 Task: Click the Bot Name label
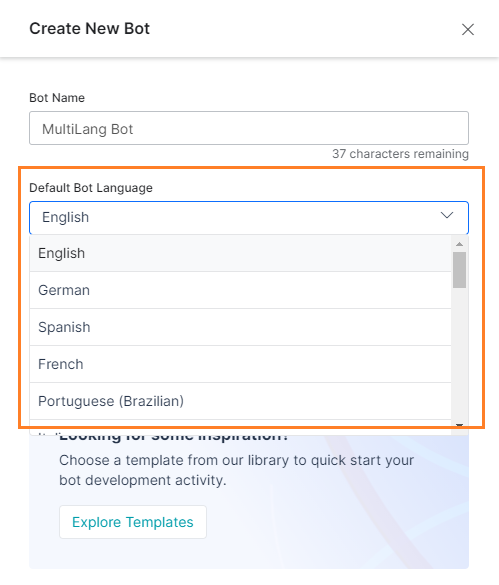click(x=57, y=98)
